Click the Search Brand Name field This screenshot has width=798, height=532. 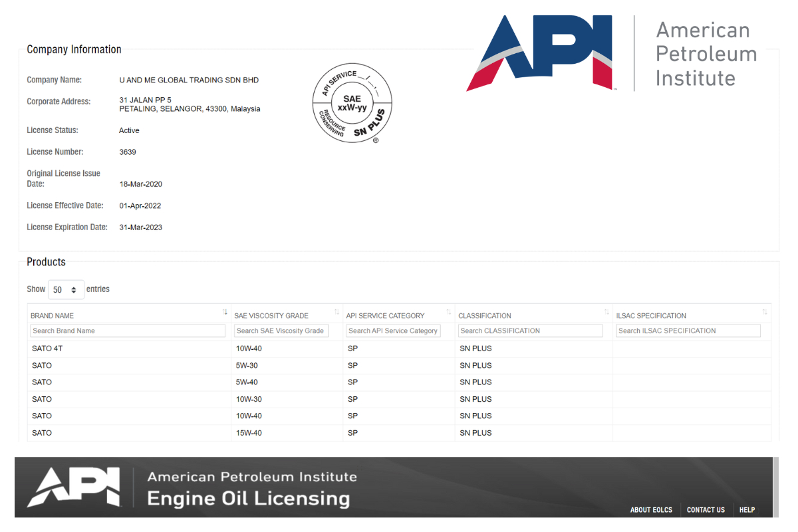coord(128,331)
